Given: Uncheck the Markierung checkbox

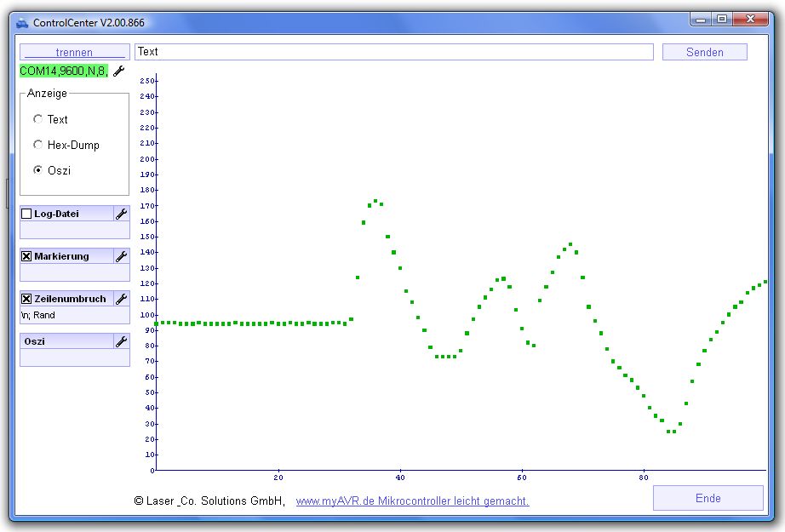Looking at the screenshot, I should [26, 256].
